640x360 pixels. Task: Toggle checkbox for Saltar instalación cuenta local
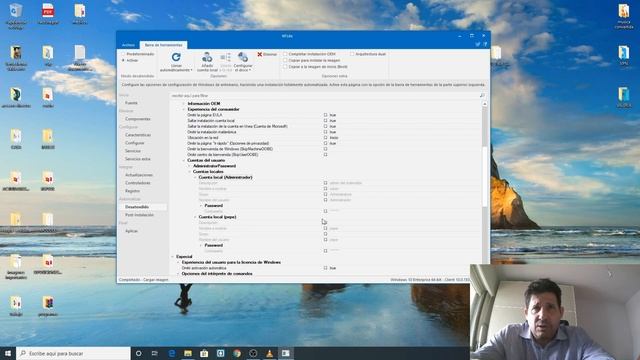(x=325, y=121)
